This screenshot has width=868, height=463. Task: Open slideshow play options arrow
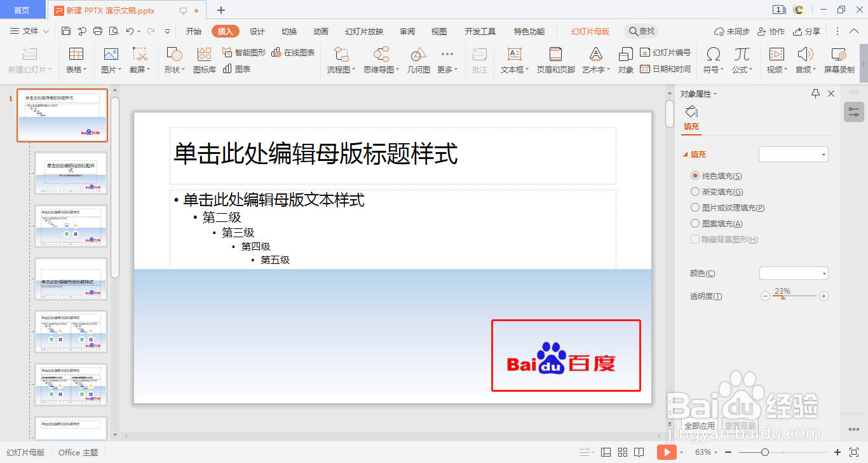681,452
